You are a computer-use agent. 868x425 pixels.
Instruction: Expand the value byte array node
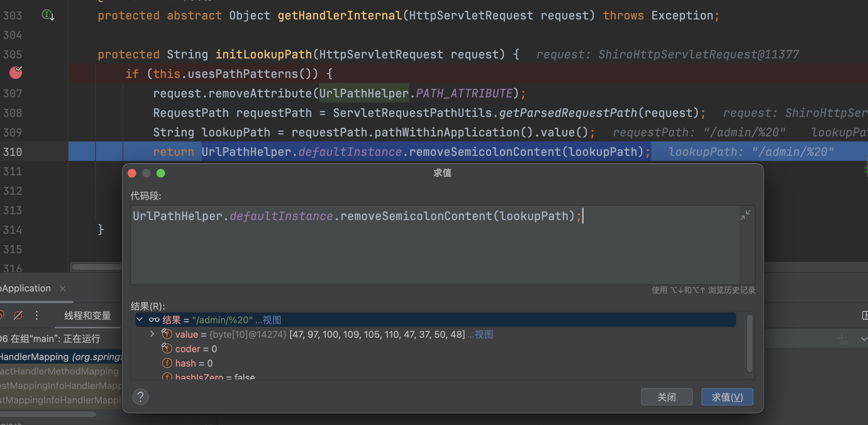(152, 334)
